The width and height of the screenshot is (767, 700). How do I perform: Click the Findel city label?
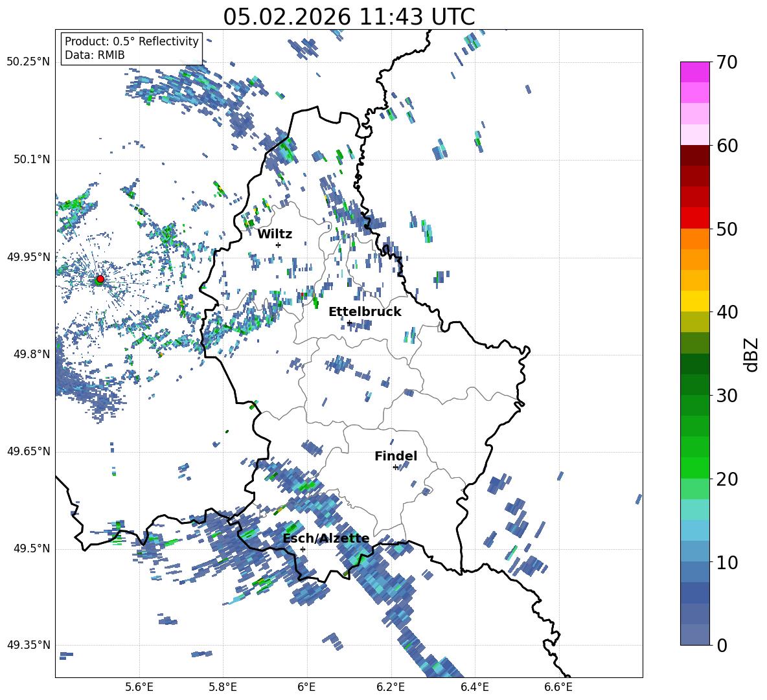pos(396,456)
